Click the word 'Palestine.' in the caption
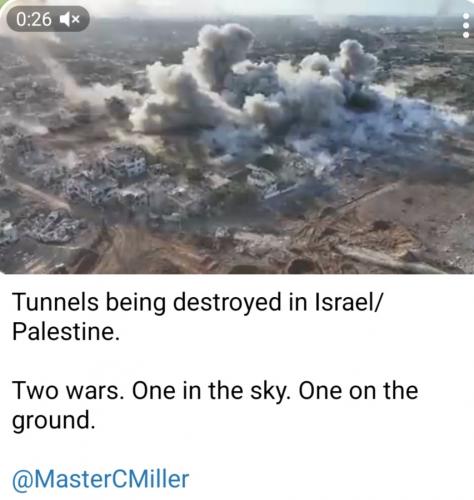This screenshot has width=474, height=500. (66, 332)
